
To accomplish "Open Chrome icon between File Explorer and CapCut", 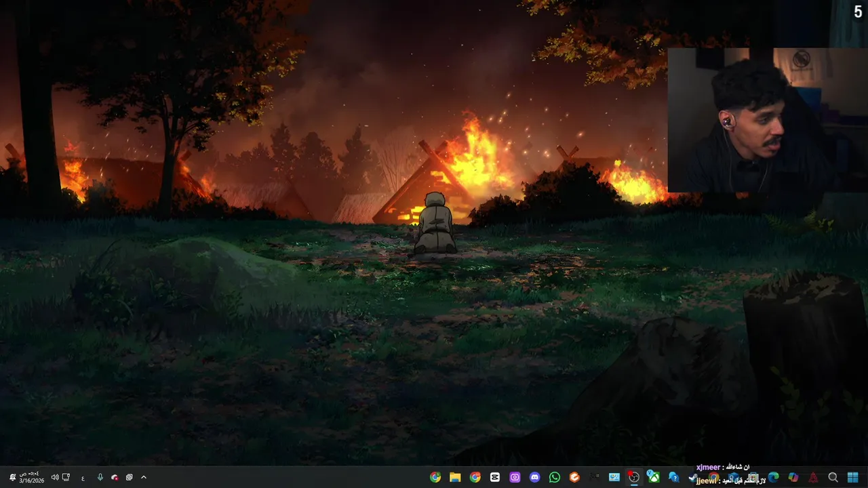I will click(x=475, y=477).
